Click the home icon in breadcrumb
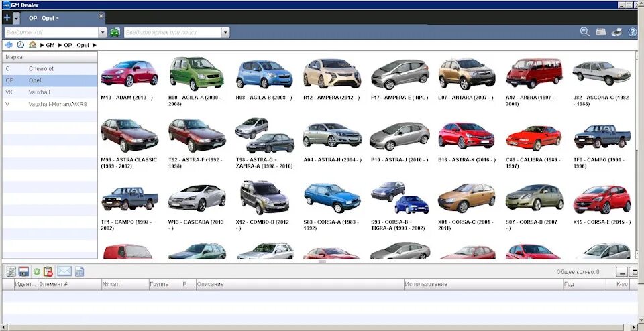The width and height of the screenshot is (644, 331). [32, 44]
